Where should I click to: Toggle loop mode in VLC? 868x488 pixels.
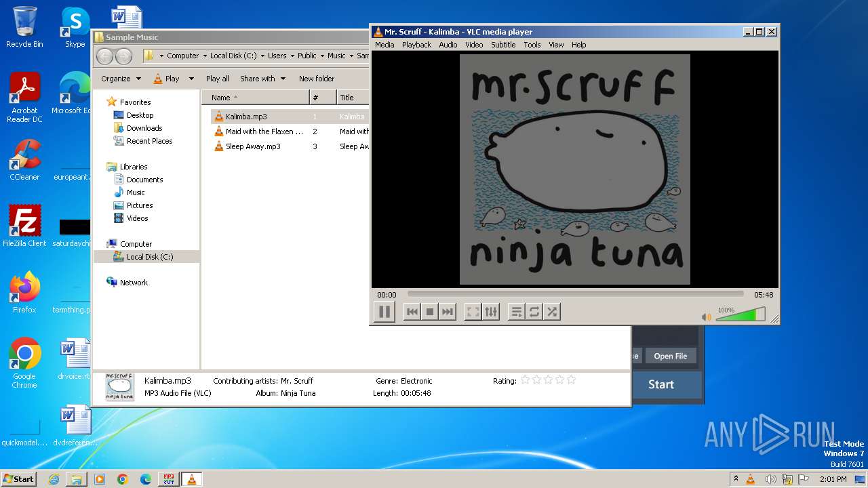(534, 312)
